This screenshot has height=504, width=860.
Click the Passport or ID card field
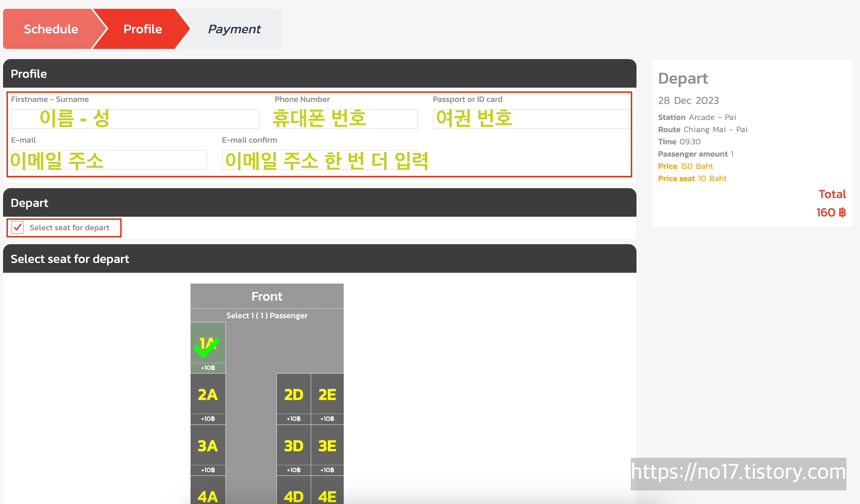(x=530, y=119)
